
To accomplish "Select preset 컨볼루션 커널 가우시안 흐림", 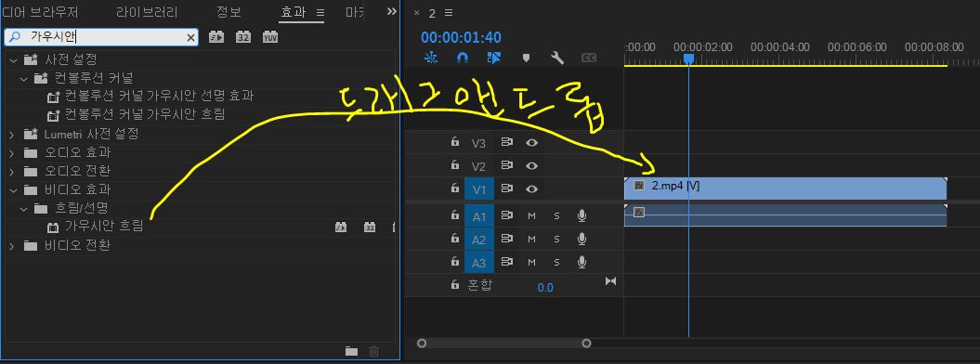I will pyautogui.click(x=145, y=115).
